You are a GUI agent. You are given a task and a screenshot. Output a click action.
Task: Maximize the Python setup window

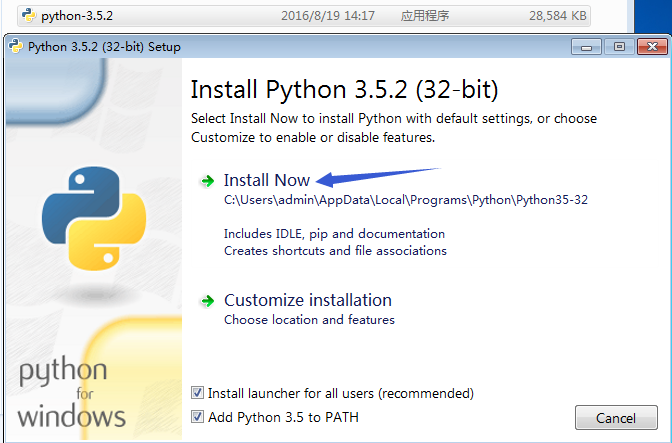[x=619, y=47]
